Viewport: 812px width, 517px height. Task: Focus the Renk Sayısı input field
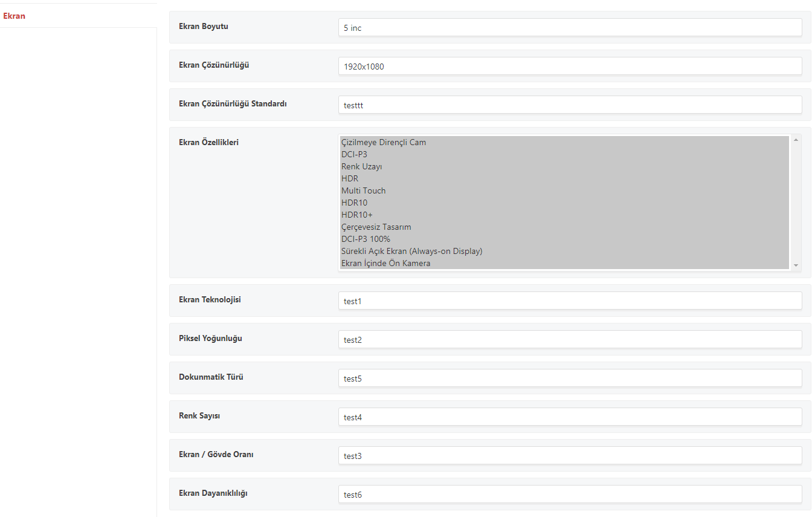pyautogui.click(x=570, y=417)
